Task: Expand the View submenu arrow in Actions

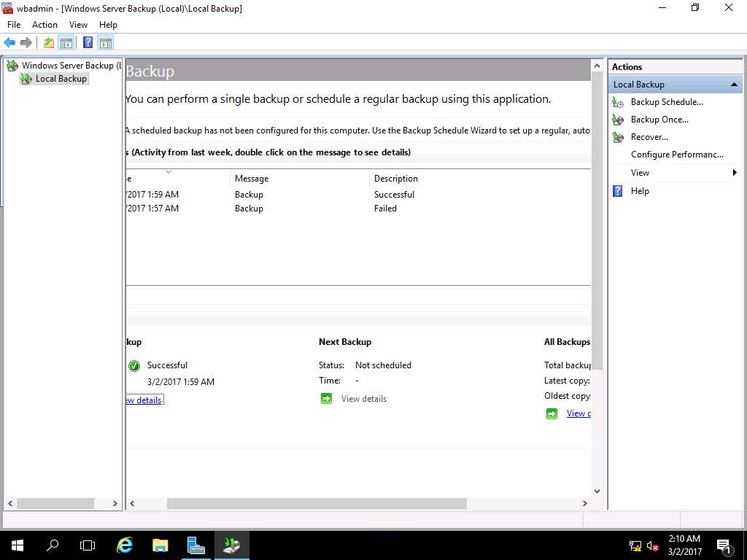Action: (735, 172)
